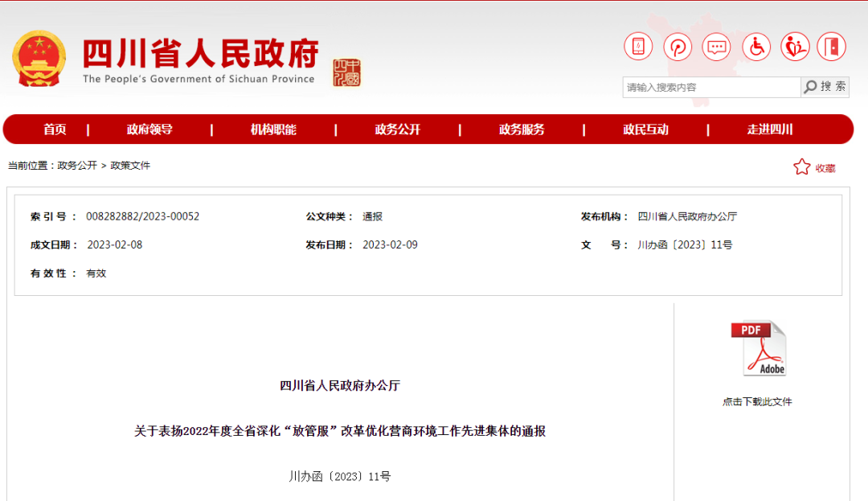The width and height of the screenshot is (868, 501).
Task: Click the PDF Adobe icon to download
Action: pyautogui.click(x=760, y=347)
